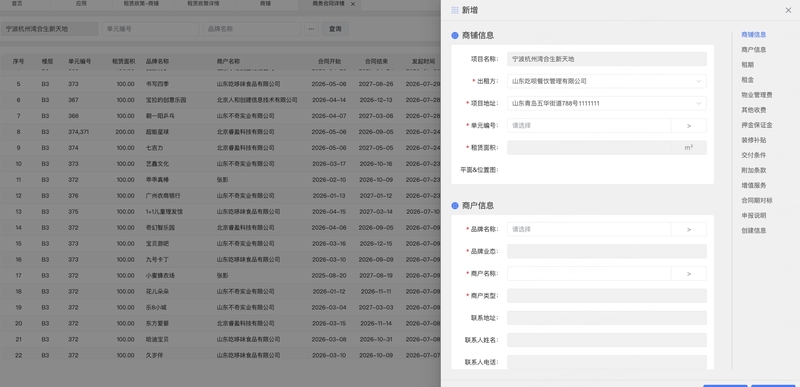Screen dimensions: 800x387
Task: Click the 2025-08-20 contract start date
Action: pos(329,275)
